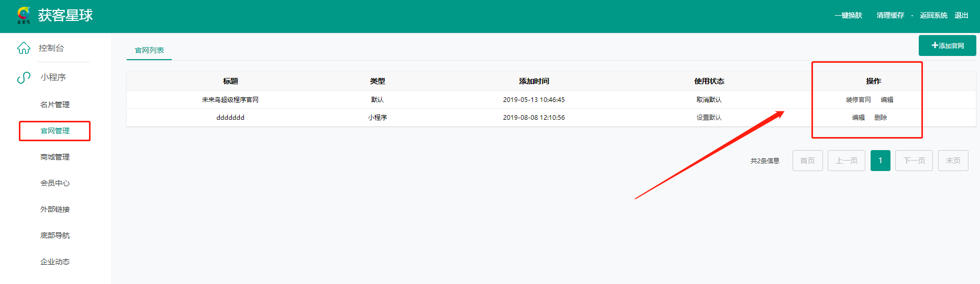Go to 商城管理 in the sidebar
Viewport: 980px width, 284px height.
tap(55, 157)
